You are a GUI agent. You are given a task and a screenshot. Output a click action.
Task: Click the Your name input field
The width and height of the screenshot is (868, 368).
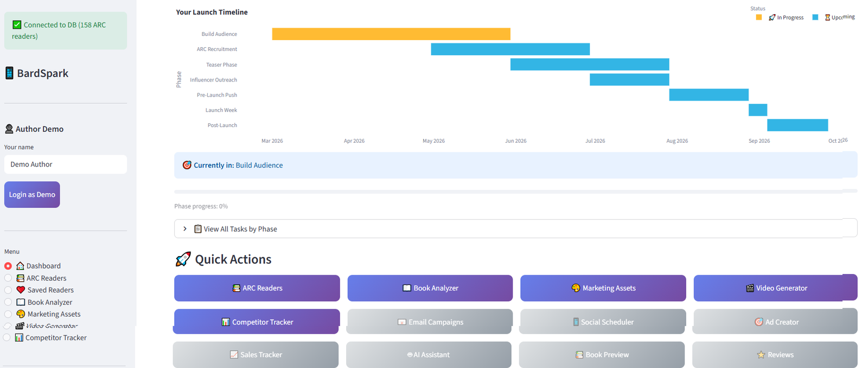pos(66,164)
